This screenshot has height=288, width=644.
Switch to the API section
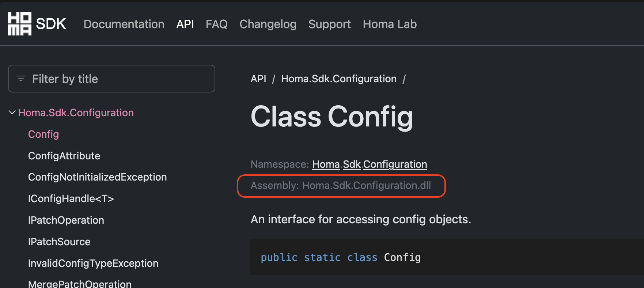[x=185, y=24]
